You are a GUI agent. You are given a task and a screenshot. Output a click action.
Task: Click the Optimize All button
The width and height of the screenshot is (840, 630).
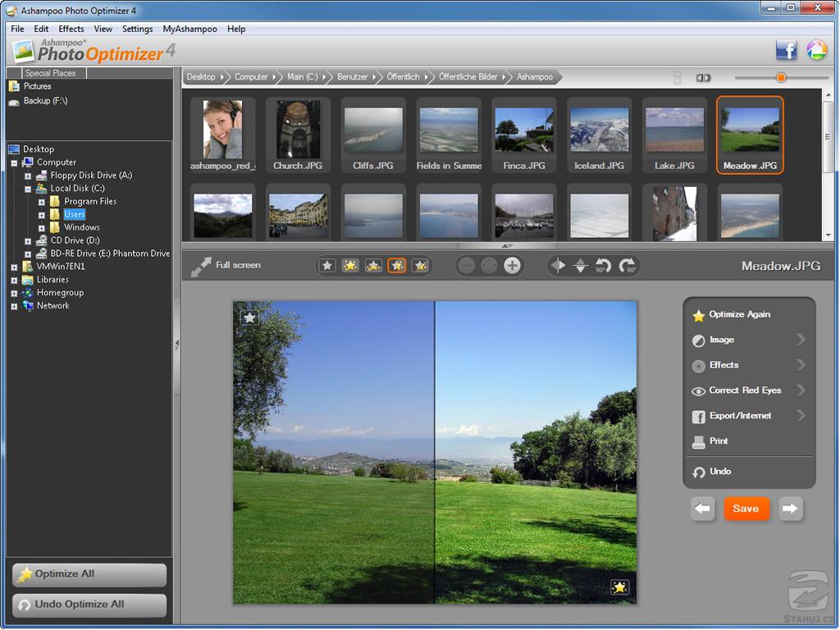[89, 575]
